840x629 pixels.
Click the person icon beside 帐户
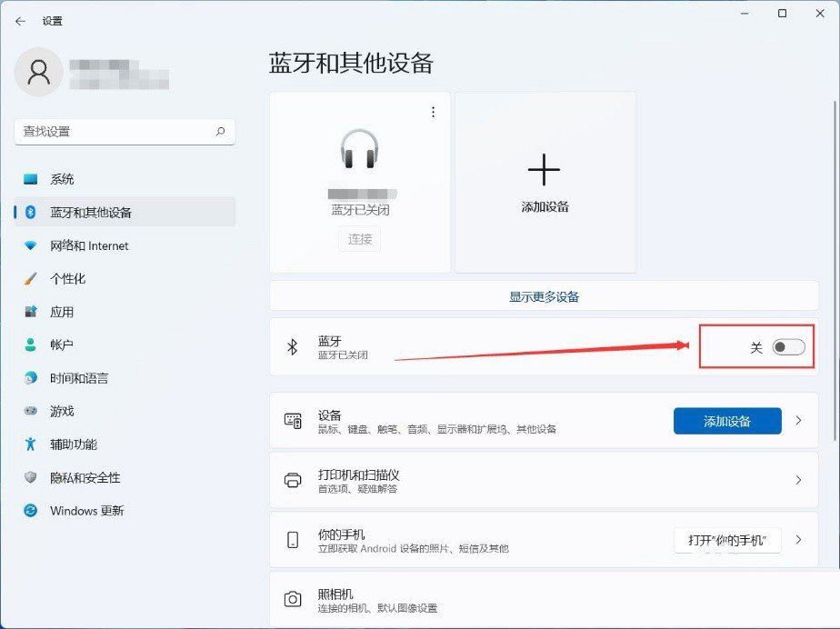(31, 344)
